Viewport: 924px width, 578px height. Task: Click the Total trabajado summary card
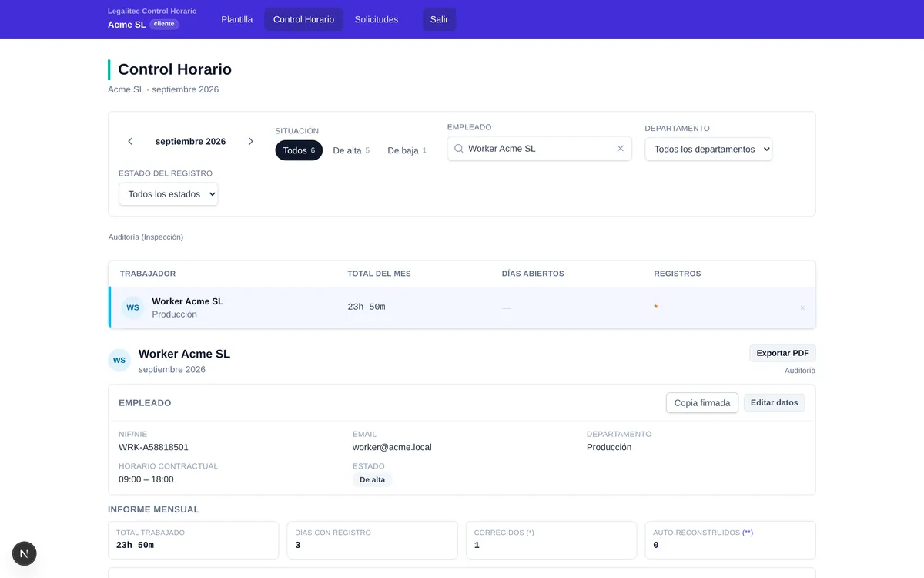(193, 539)
